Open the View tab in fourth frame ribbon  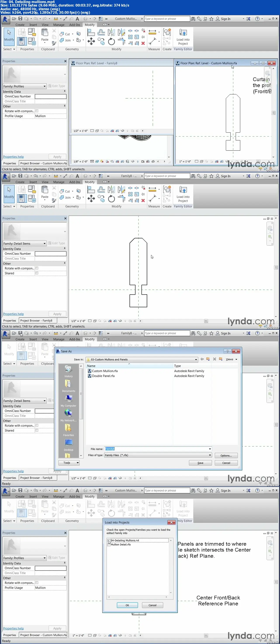coord(45,497)
